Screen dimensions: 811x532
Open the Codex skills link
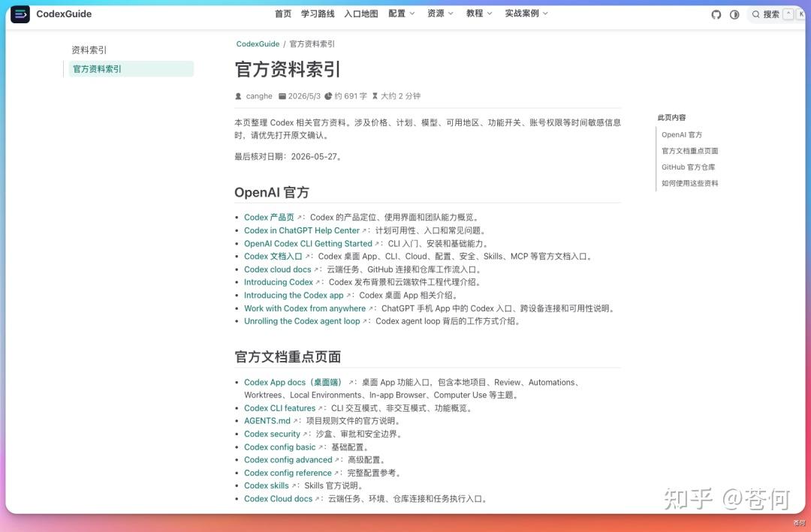coord(267,486)
